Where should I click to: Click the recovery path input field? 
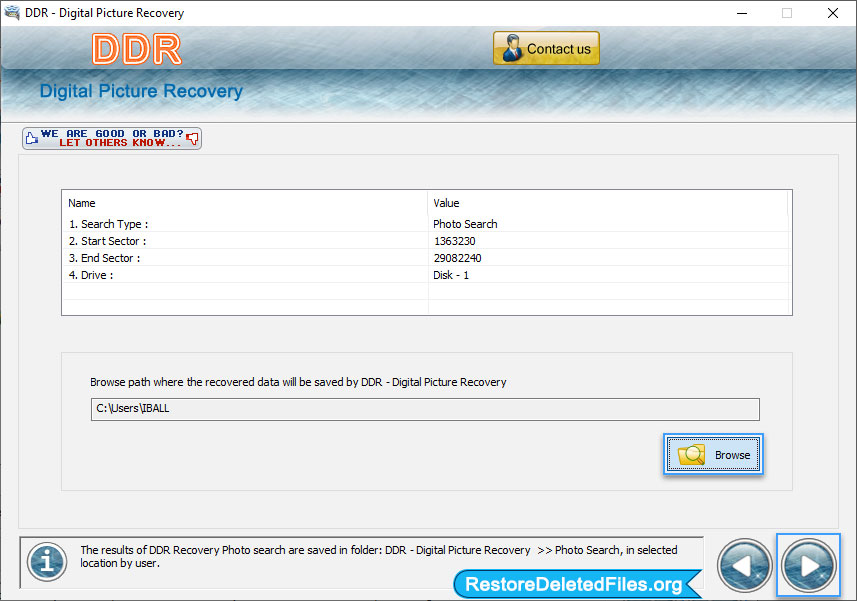click(x=425, y=409)
